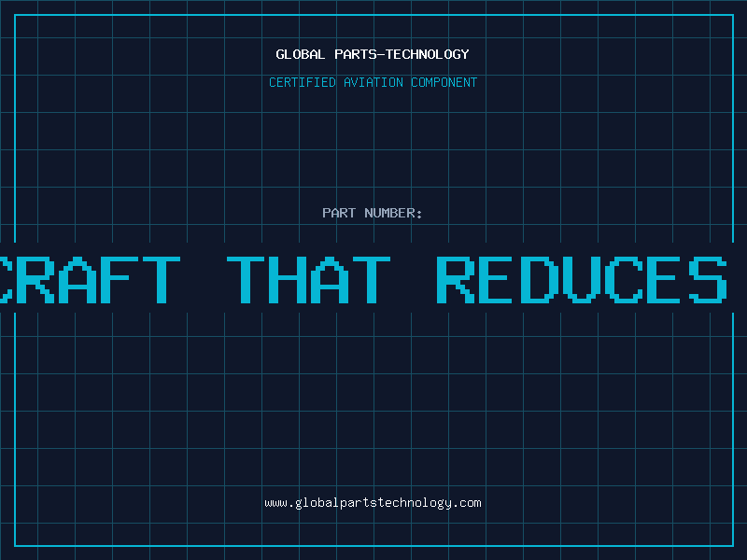
Task: Click the letter A in THAT
Action: pyautogui.click(x=330, y=280)
